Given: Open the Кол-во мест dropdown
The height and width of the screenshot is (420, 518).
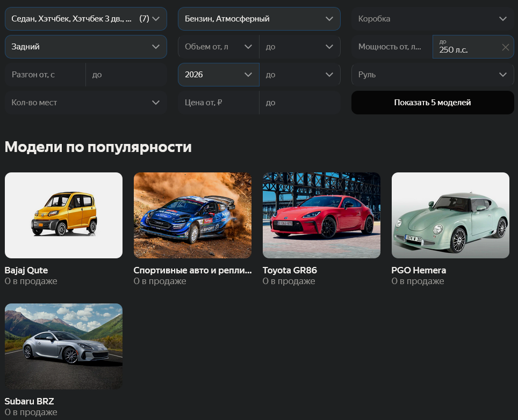Looking at the screenshot, I should click(86, 103).
